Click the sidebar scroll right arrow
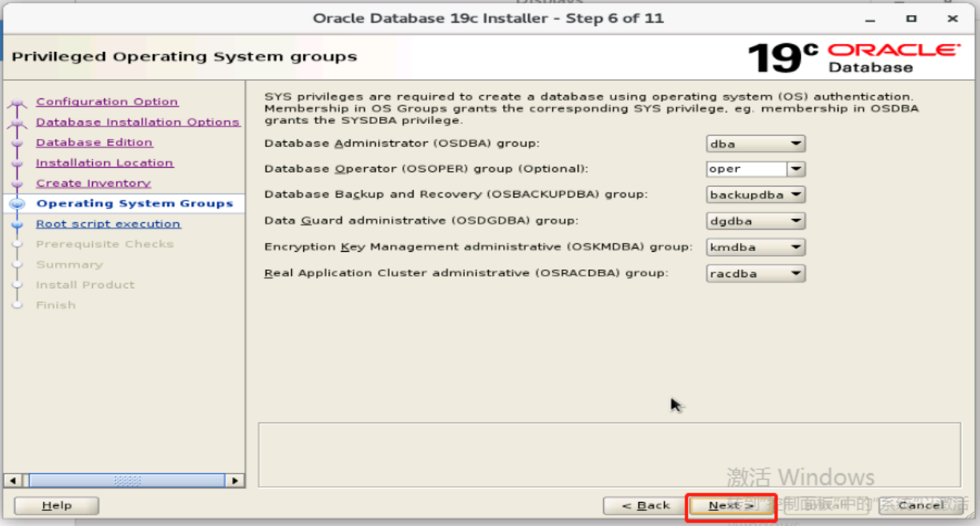Viewport: 980px width, 526px height. [x=234, y=480]
